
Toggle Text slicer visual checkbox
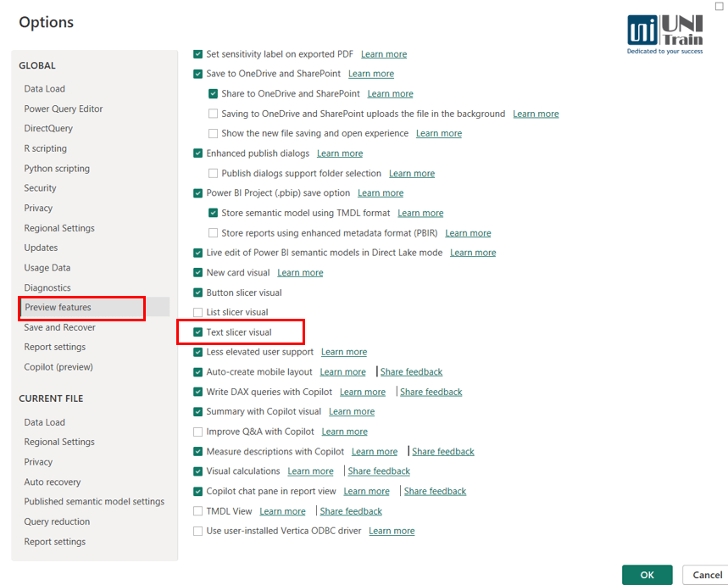(197, 332)
